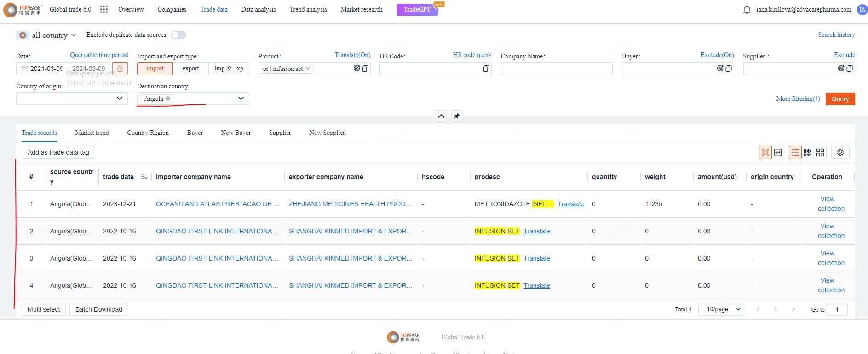The image size is (868, 354).
Task: Open the Market research menu
Action: 362,9
